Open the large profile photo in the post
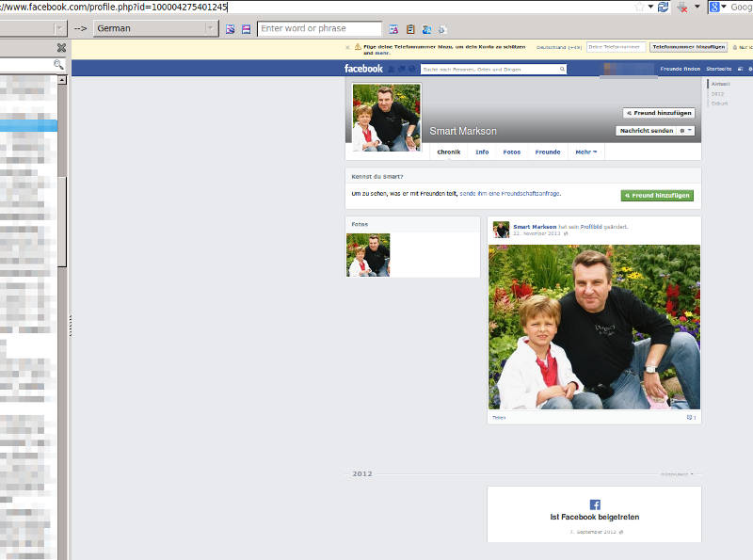The height and width of the screenshot is (560, 753). click(x=594, y=328)
